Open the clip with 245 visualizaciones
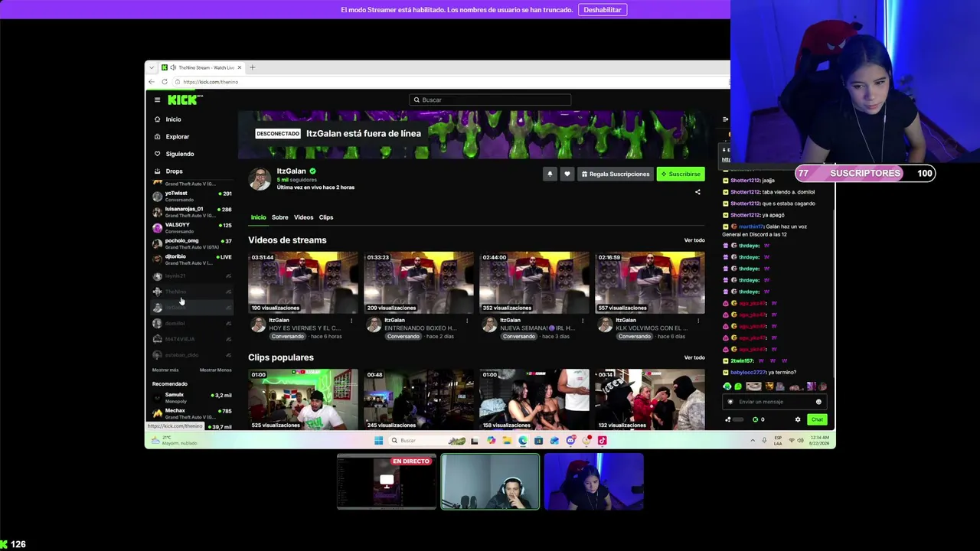 pyautogui.click(x=419, y=399)
